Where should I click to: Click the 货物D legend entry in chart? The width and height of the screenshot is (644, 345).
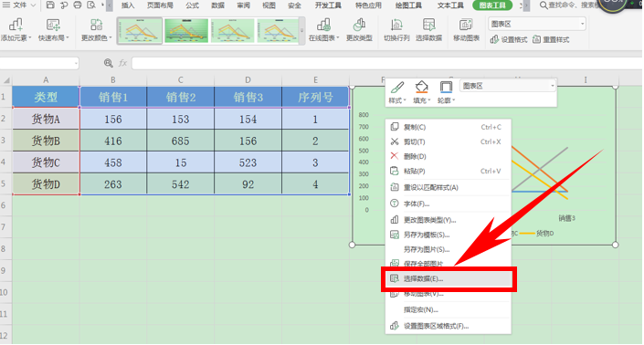[537, 234]
